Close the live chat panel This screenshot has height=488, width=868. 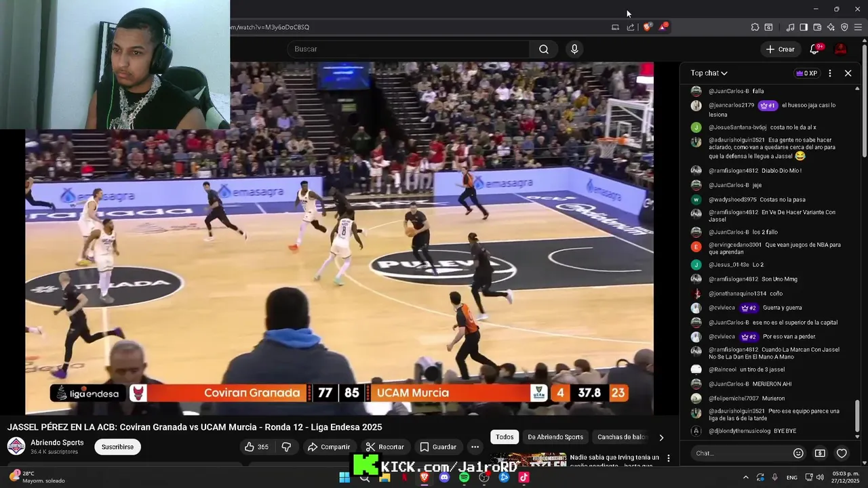[x=848, y=73]
